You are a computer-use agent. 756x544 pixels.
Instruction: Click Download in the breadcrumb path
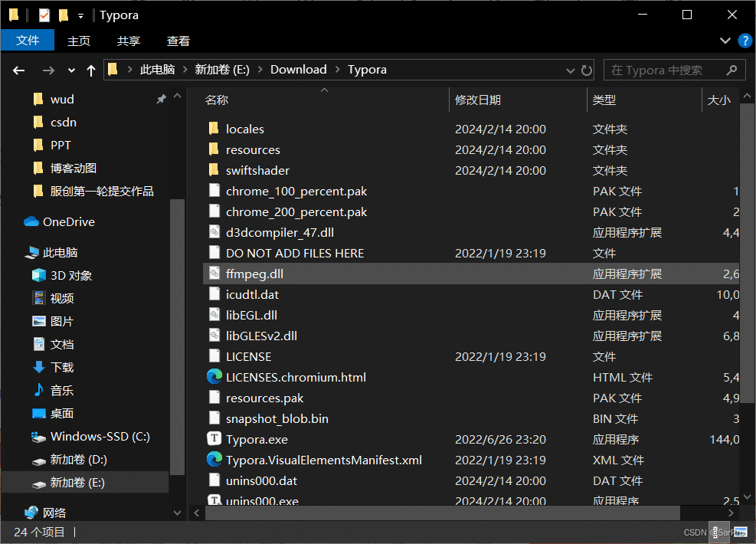coord(298,70)
